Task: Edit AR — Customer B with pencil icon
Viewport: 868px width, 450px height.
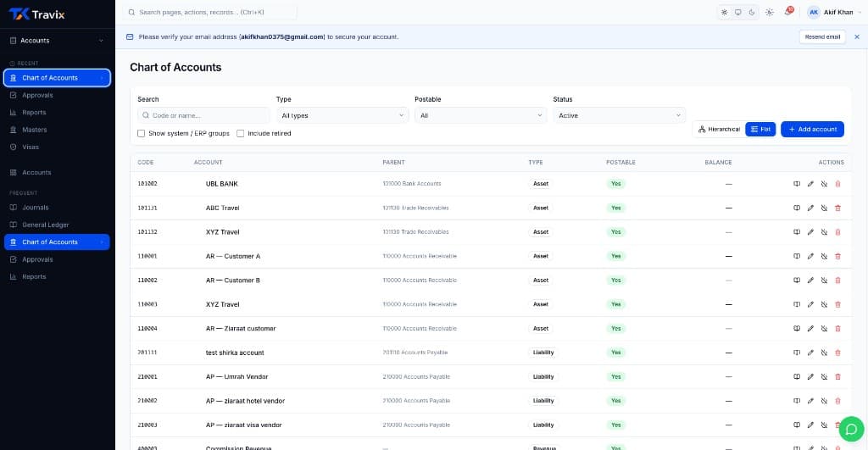Action: (x=810, y=280)
